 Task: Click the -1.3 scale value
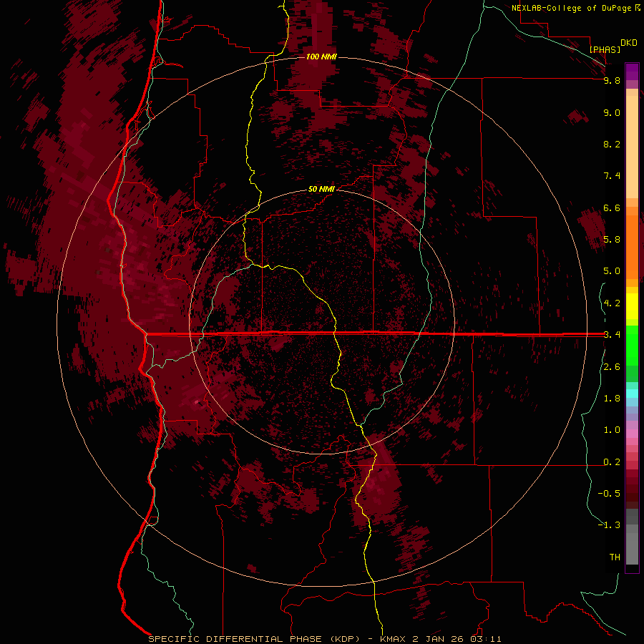click(x=609, y=525)
